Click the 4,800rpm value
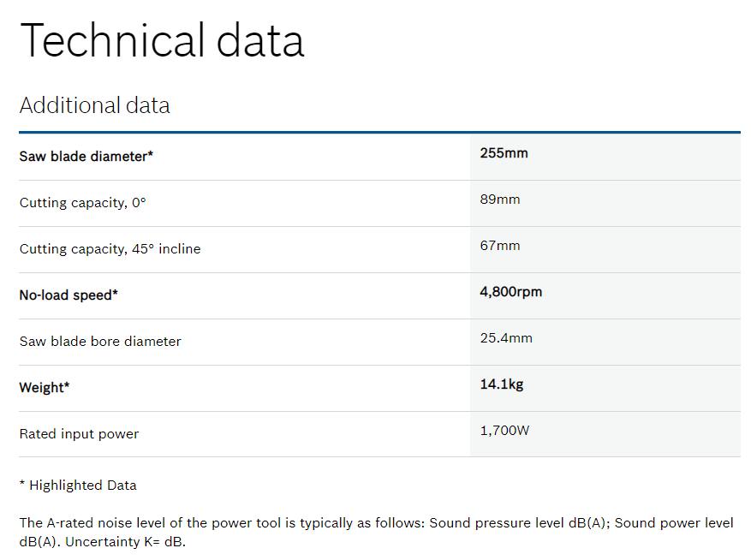This screenshot has width=751, height=560. tap(510, 292)
